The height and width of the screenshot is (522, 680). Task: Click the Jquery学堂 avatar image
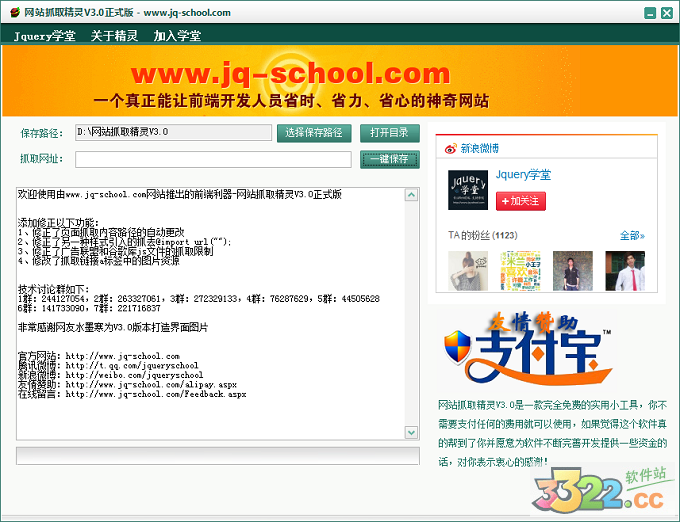click(x=468, y=190)
